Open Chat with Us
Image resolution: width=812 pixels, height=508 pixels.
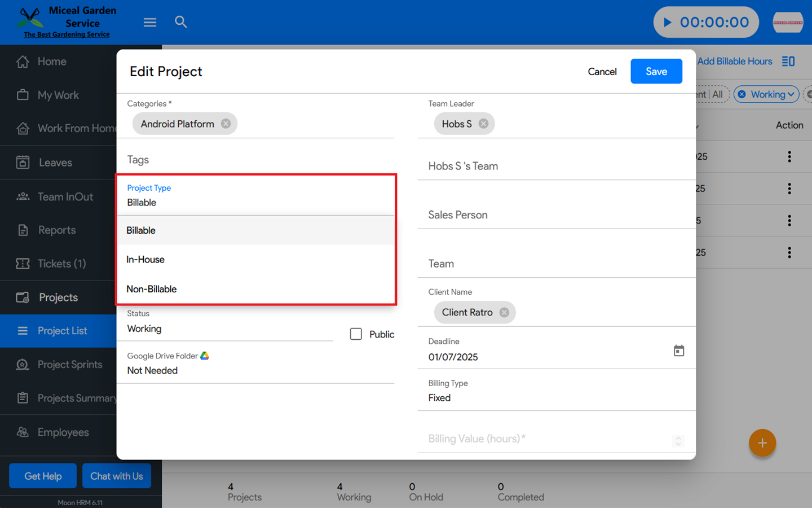point(117,476)
